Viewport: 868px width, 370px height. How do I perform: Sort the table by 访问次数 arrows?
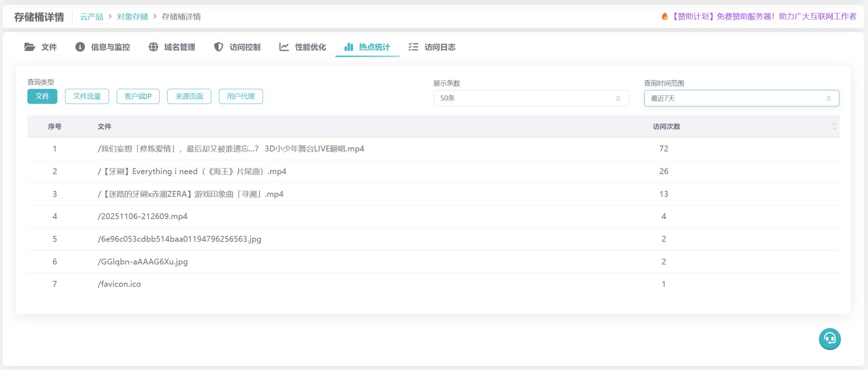(x=834, y=127)
